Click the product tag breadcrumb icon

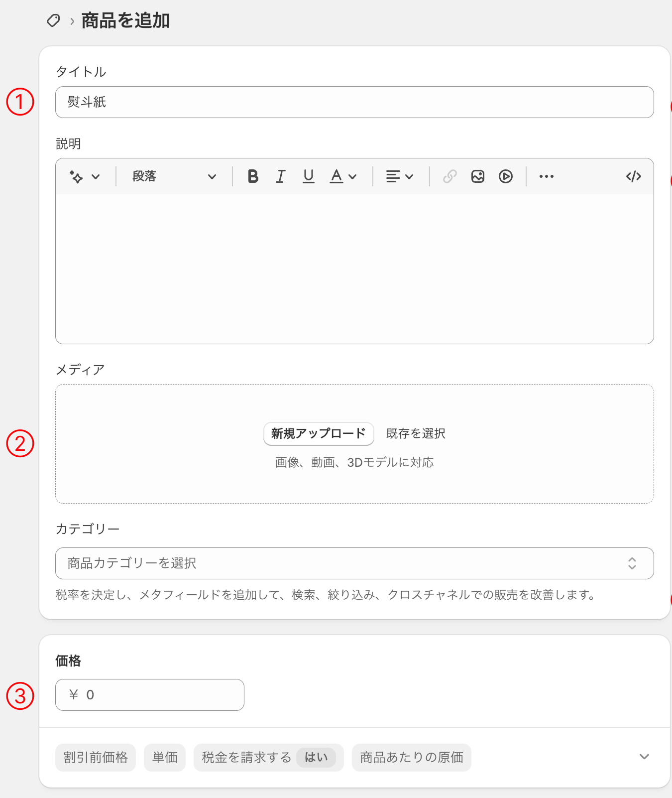(53, 21)
